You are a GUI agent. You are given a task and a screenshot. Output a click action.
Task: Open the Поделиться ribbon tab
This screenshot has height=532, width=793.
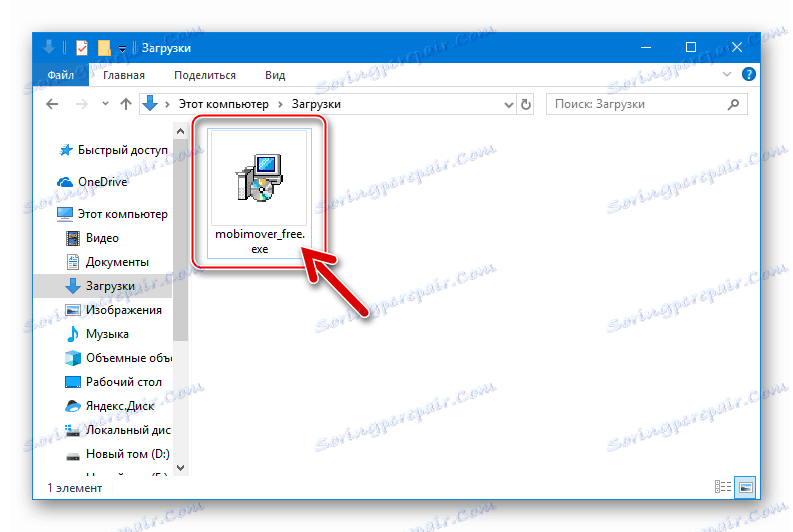pos(205,75)
